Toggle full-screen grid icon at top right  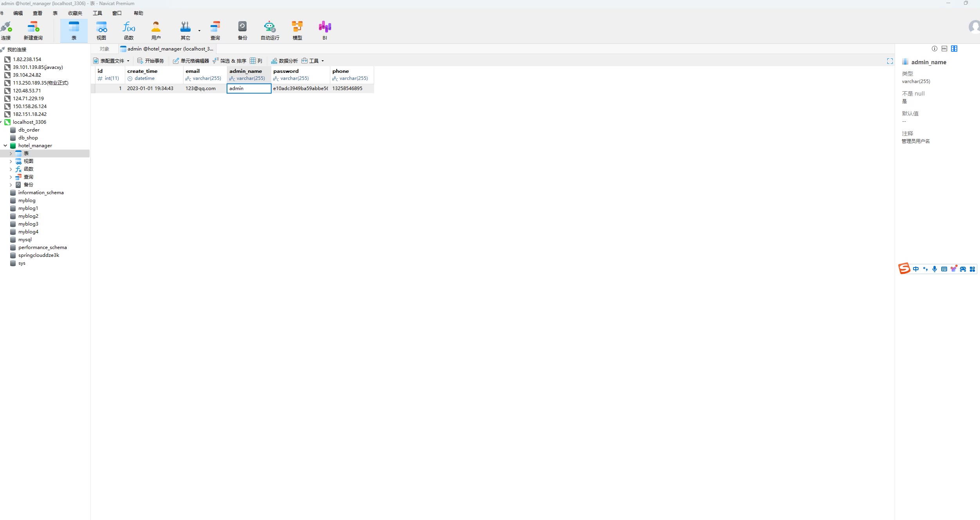[x=890, y=61]
